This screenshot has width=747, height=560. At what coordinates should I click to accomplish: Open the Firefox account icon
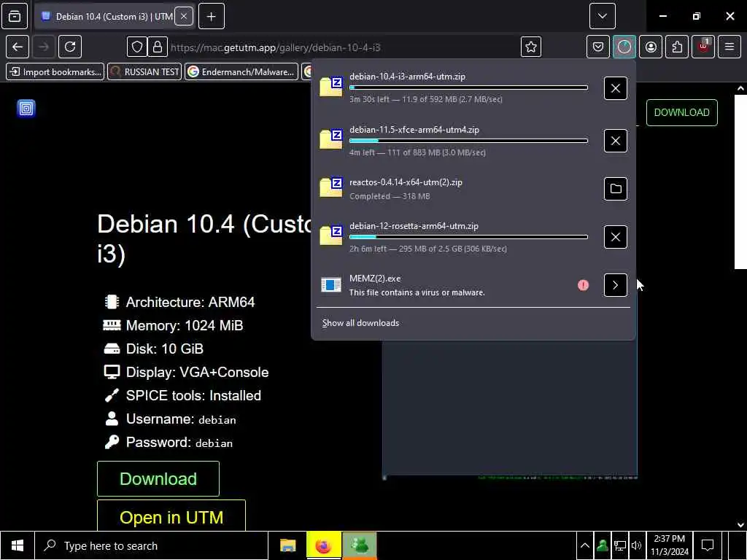[x=651, y=47]
